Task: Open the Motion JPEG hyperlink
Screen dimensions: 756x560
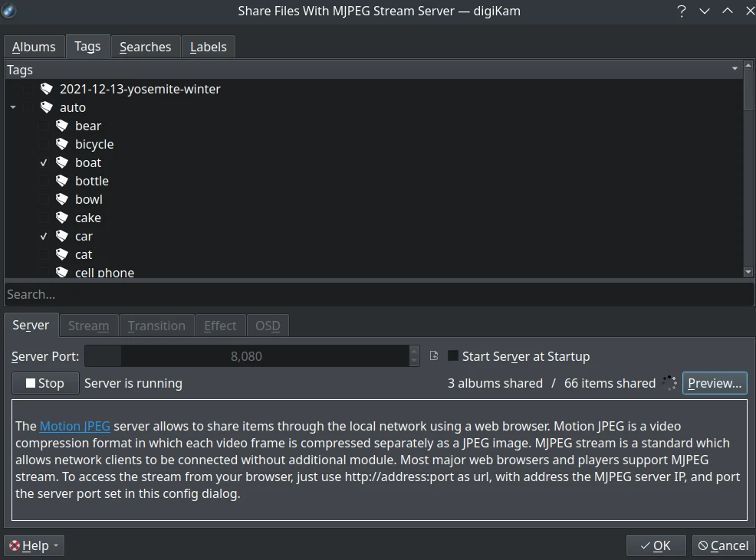Action: [74, 426]
